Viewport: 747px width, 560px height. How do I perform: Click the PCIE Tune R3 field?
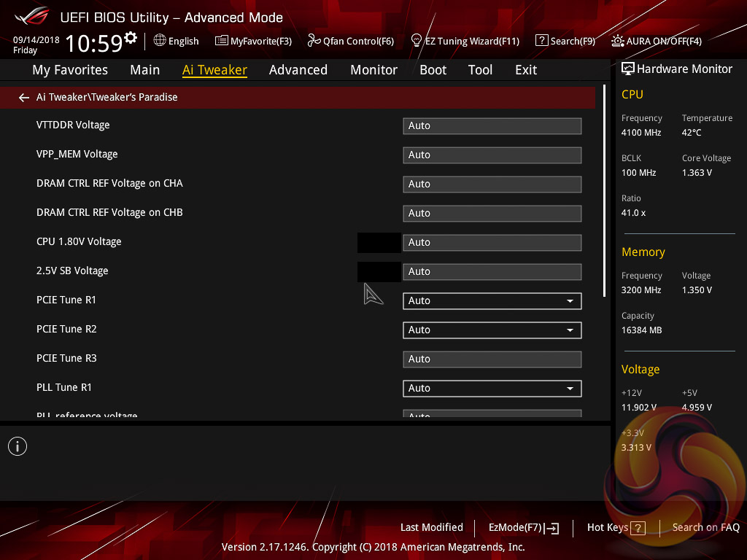[x=492, y=359]
